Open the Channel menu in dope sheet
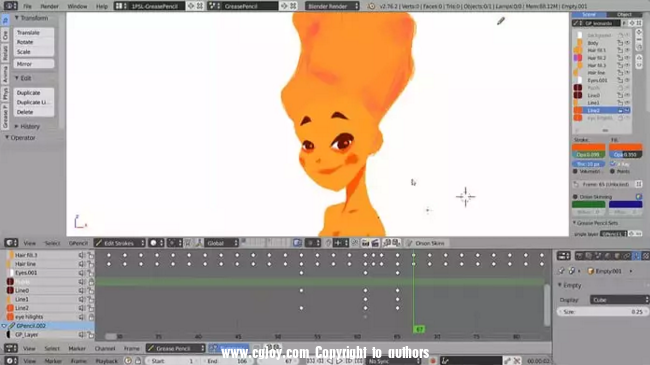650x365 pixels. 105,348
